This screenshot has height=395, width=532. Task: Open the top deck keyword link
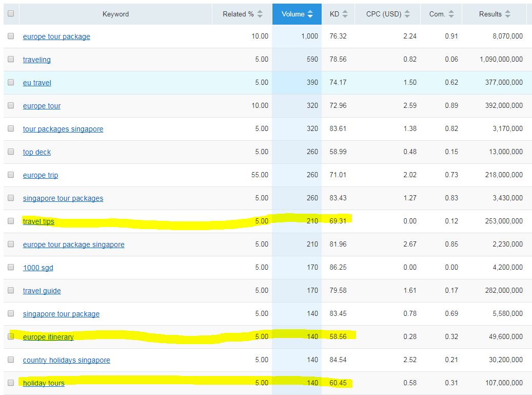[36, 152]
